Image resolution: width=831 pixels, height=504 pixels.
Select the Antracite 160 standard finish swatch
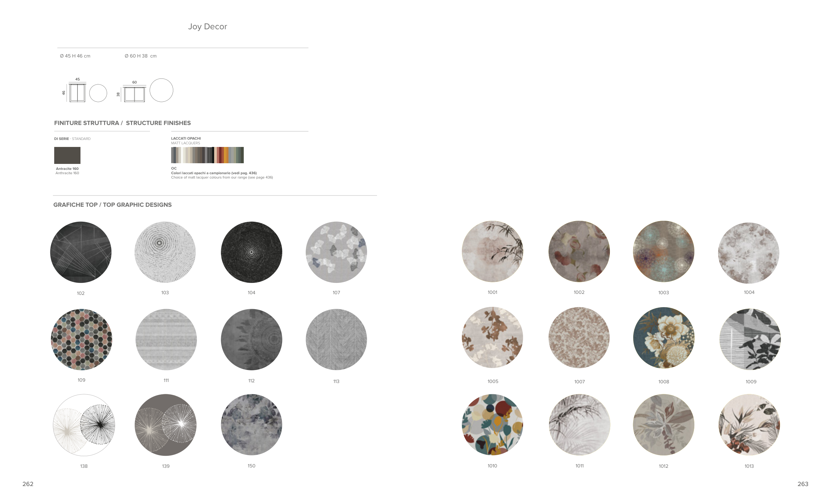[67, 155]
